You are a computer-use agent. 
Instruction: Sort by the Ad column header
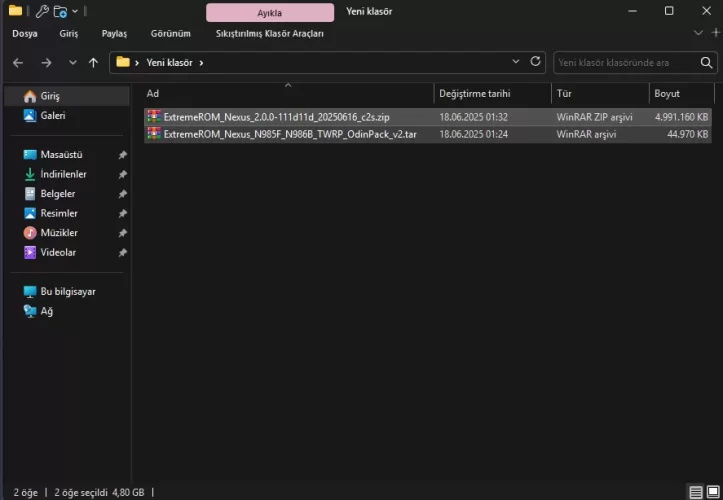[288, 94]
